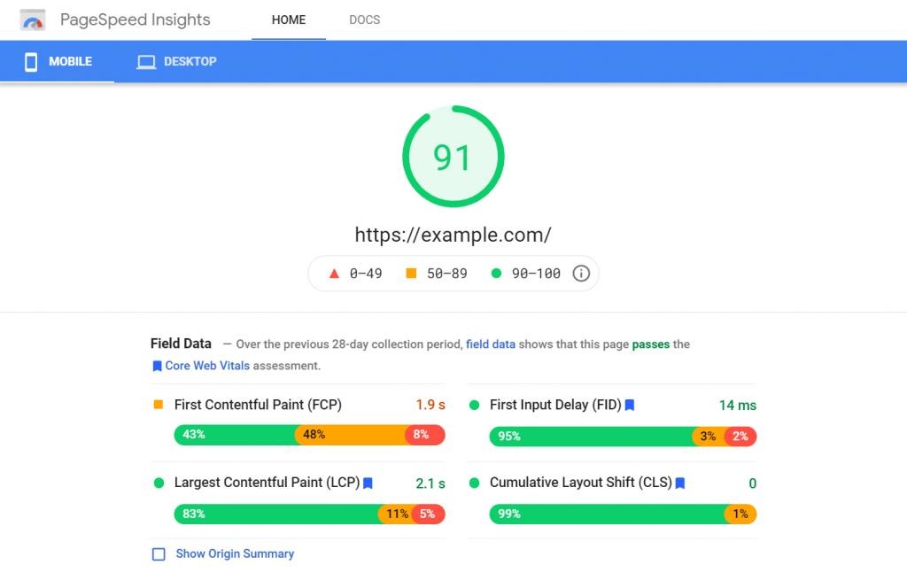Open the DOCS tab
Screen dimensions: 907x588
click(364, 19)
